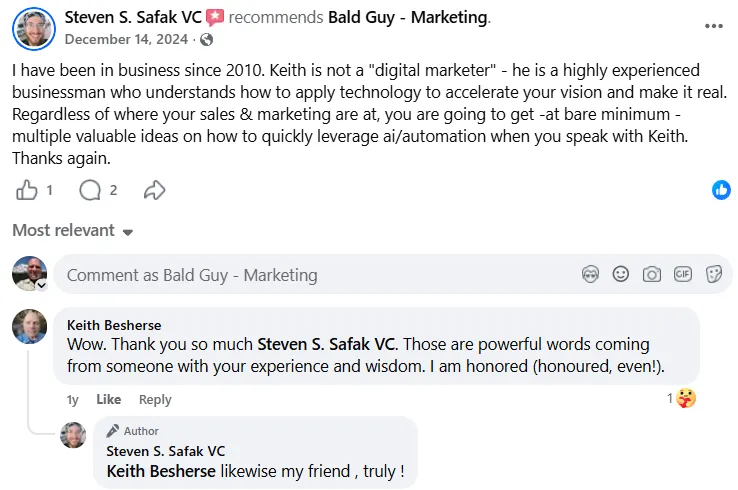The width and height of the screenshot is (738, 490).
Task: Click the love reaction on Keith's comment
Action: click(x=685, y=398)
